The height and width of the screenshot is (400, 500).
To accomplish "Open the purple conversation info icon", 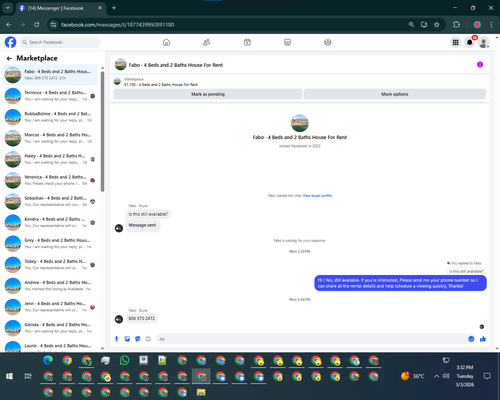I will coord(480,64).
